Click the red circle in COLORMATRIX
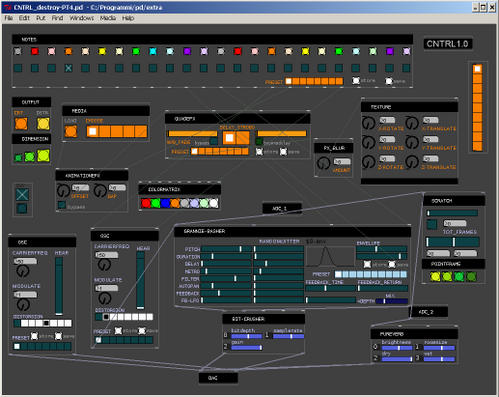Image resolution: width=499 pixels, height=397 pixels. [146, 203]
